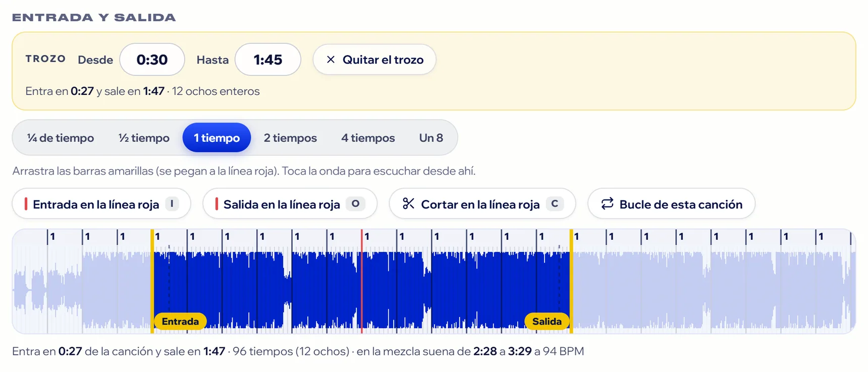Click the Hasta time field showing 1:45
868x372 pixels.
268,60
